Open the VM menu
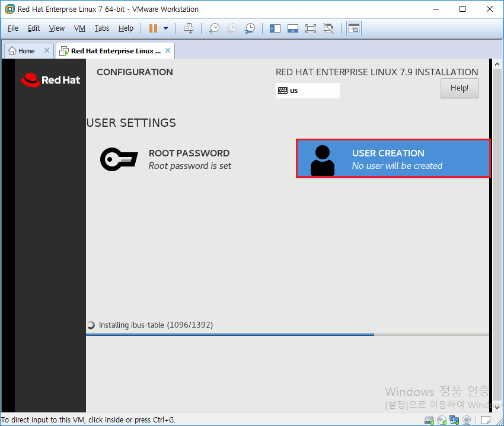 pyautogui.click(x=79, y=28)
